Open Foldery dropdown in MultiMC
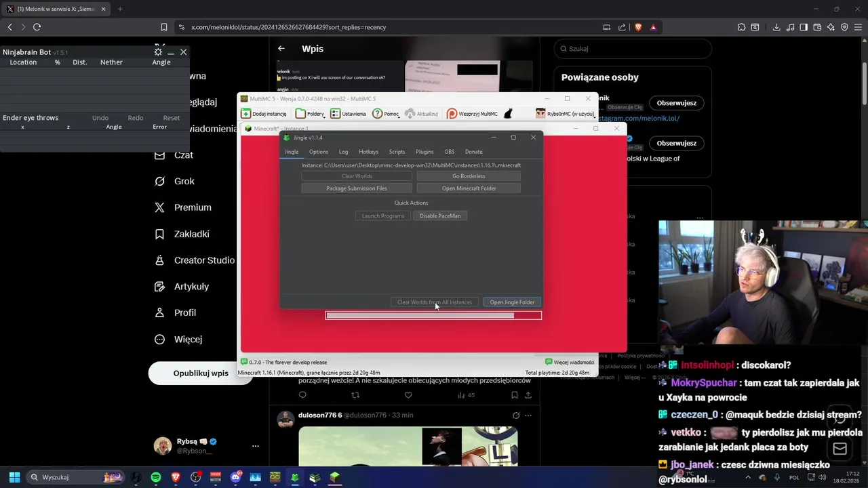 pos(311,114)
